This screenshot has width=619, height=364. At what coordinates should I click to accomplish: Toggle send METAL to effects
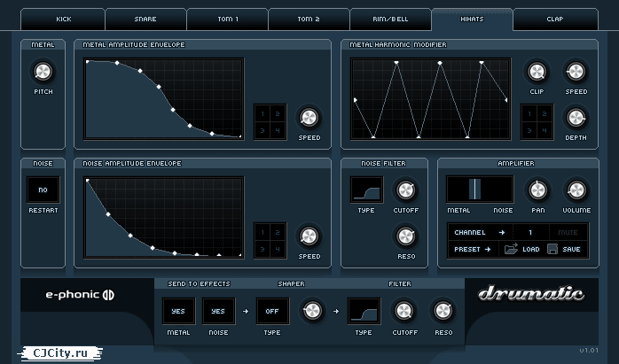click(x=178, y=311)
